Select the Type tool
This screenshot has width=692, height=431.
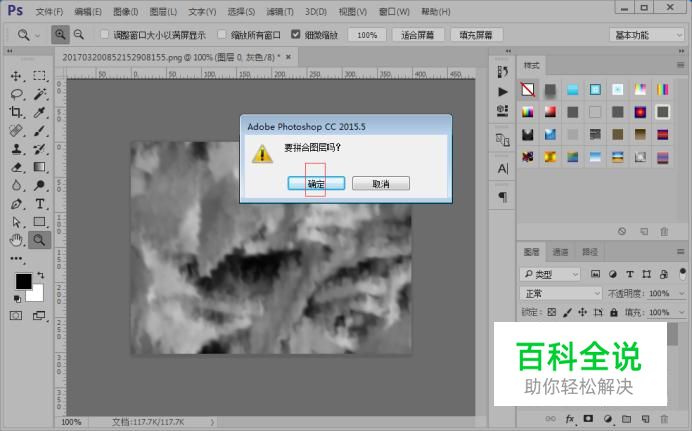(39, 204)
